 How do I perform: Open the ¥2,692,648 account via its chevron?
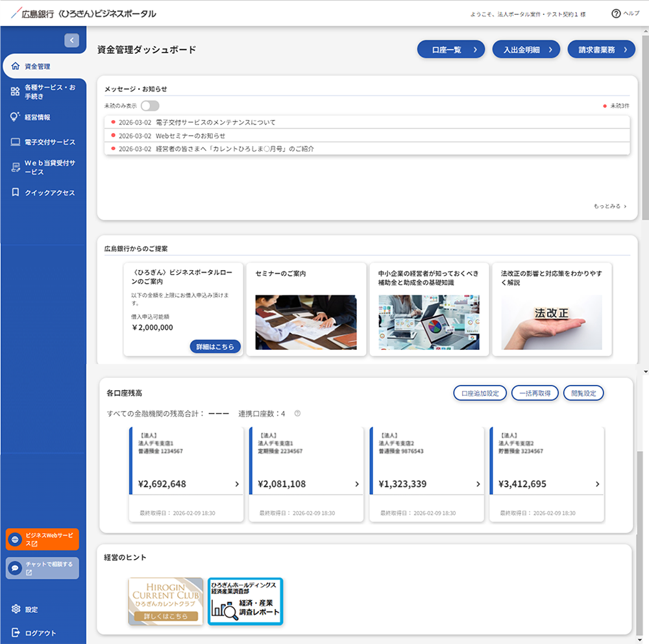pos(237,484)
